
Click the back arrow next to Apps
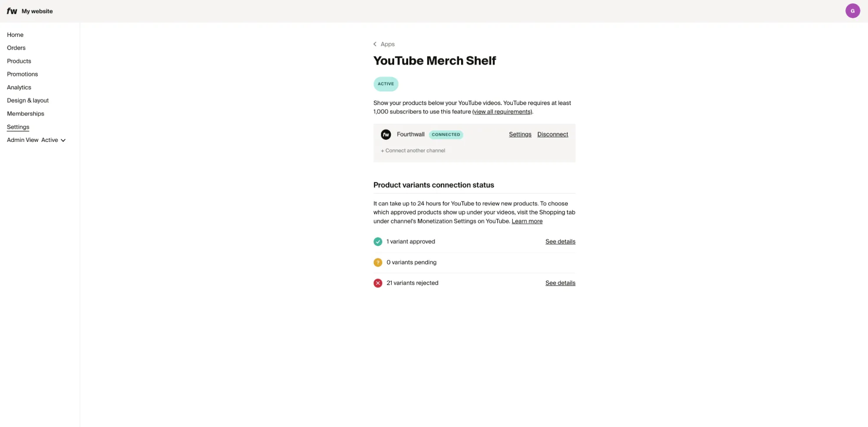(x=375, y=44)
